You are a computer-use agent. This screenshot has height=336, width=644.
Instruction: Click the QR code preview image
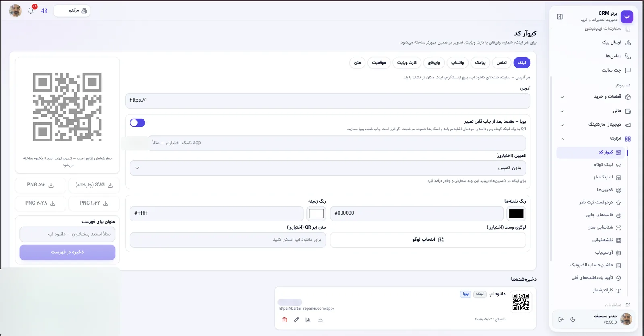pos(67,107)
